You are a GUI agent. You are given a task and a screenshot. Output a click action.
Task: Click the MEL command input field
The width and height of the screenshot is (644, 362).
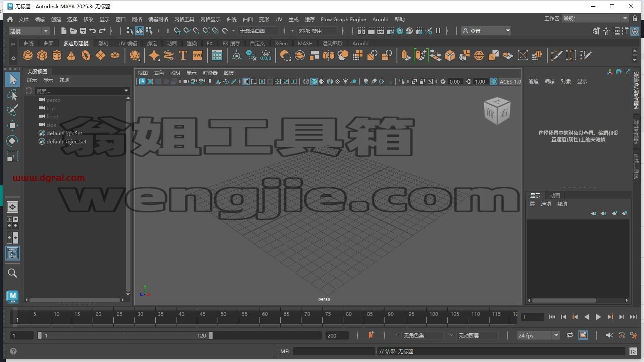(334, 351)
